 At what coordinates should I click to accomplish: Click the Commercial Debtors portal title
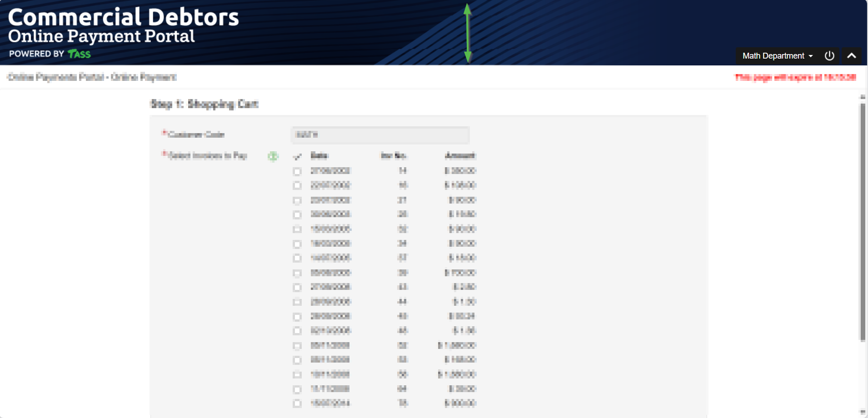coord(123,17)
